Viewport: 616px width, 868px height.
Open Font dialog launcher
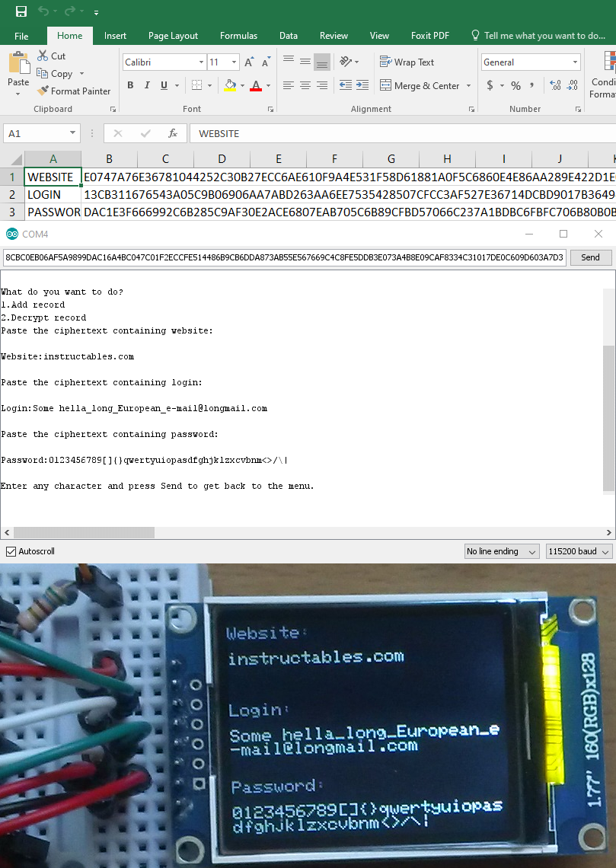pyautogui.click(x=270, y=109)
